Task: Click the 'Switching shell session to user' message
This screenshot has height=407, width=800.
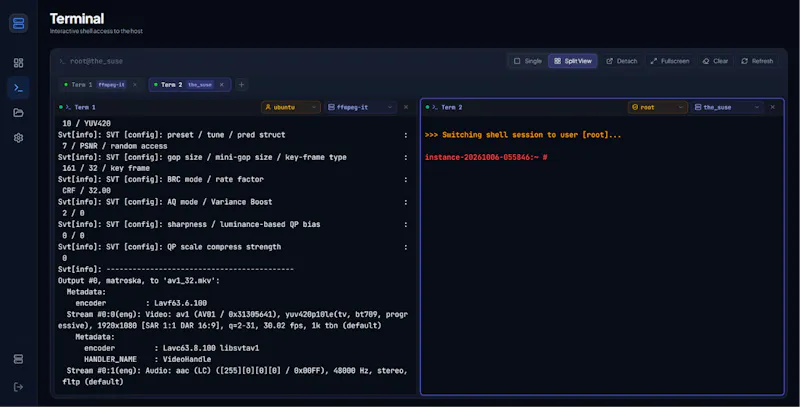Action: coord(523,135)
